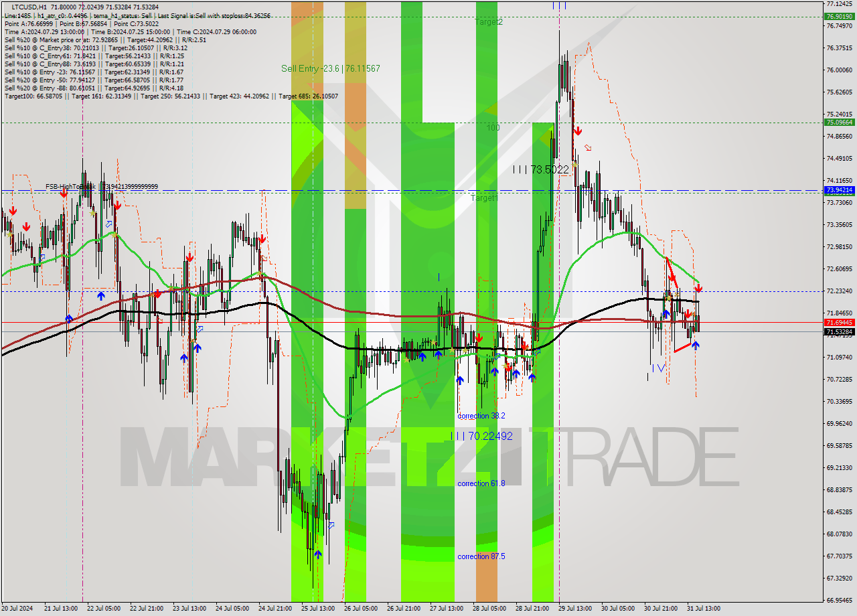This screenshot has height=616, width=857.
Task: Click the 76.00060 price axis value
Action: 839,70
